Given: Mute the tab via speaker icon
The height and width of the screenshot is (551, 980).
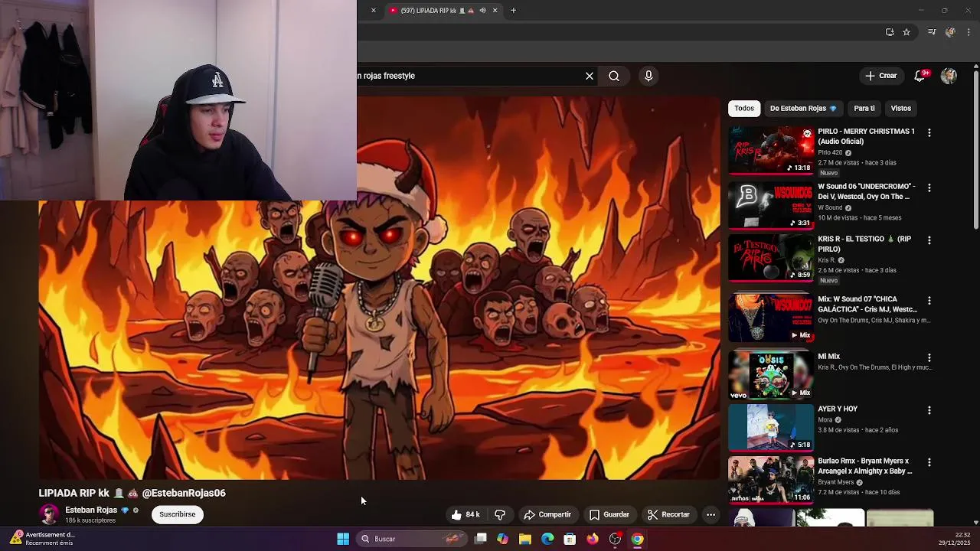Looking at the screenshot, I should click(x=482, y=10).
